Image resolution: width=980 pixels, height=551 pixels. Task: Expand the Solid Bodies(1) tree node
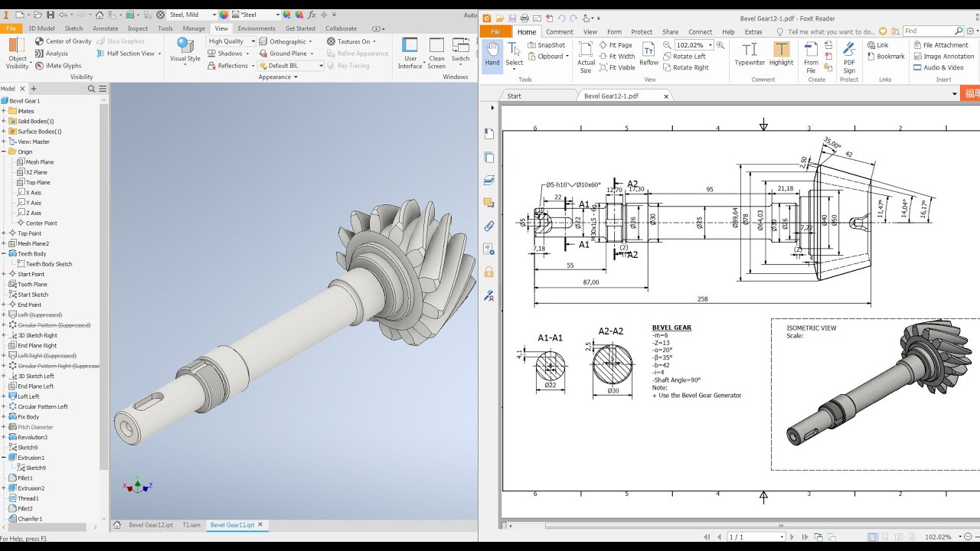pyautogui.click(x=4, y=121)
